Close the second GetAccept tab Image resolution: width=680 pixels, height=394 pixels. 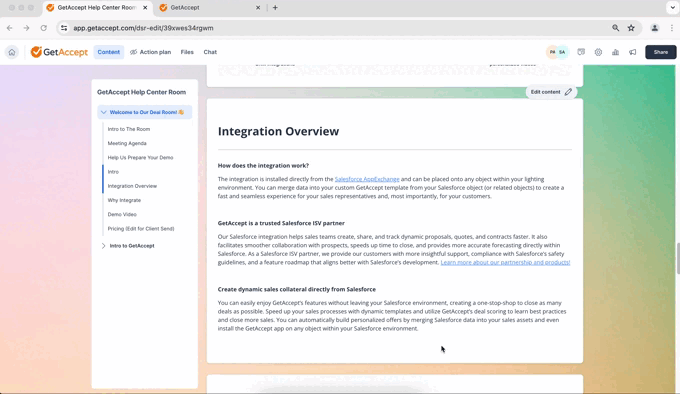click(x=258, y=8)
